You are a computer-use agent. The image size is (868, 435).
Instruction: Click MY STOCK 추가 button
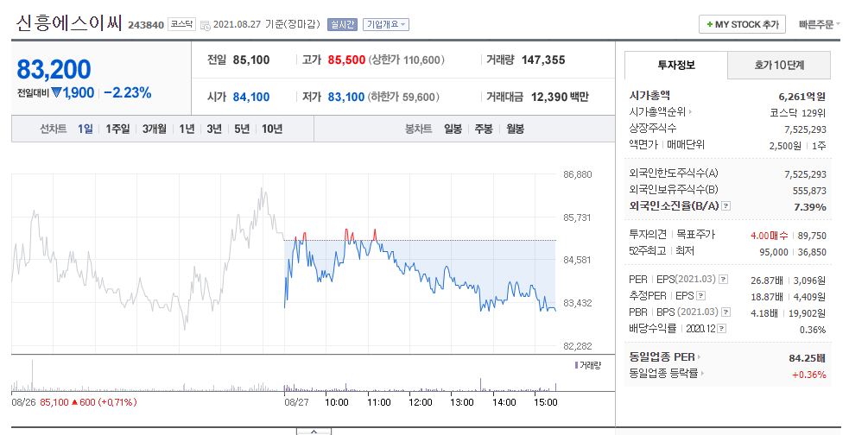click(x=743, y=24)
